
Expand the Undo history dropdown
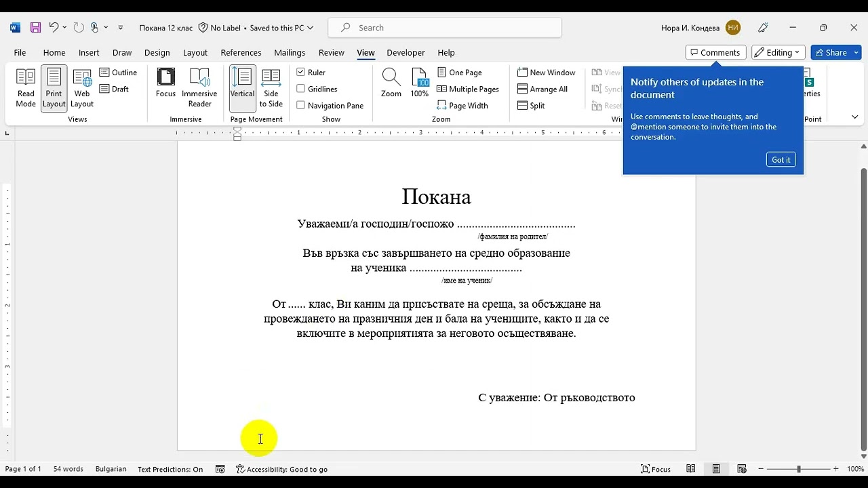tap(64, 28)
